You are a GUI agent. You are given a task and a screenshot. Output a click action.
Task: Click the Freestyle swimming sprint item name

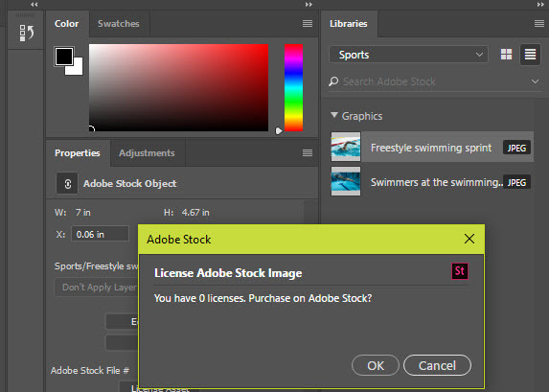pyautogui.click(x=431, y=148)
